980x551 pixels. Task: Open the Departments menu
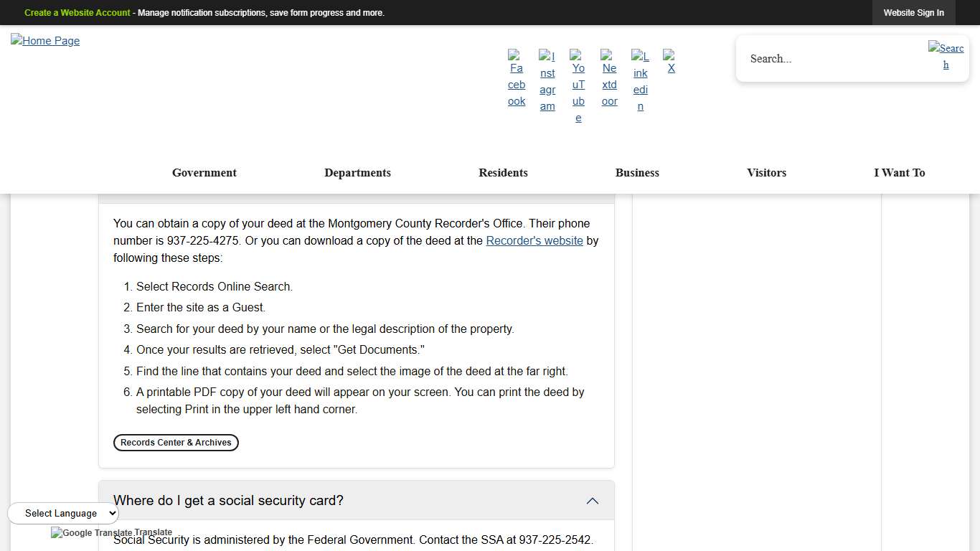(357, 172)
